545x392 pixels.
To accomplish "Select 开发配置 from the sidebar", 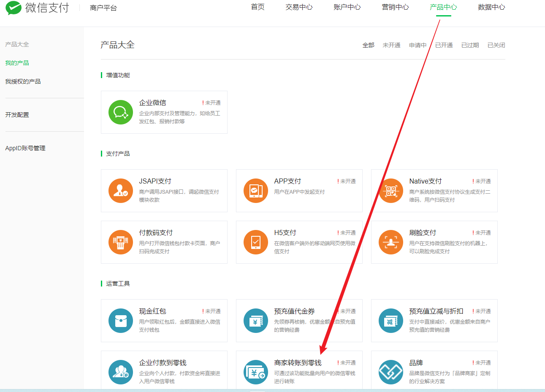I will (17, 114).
